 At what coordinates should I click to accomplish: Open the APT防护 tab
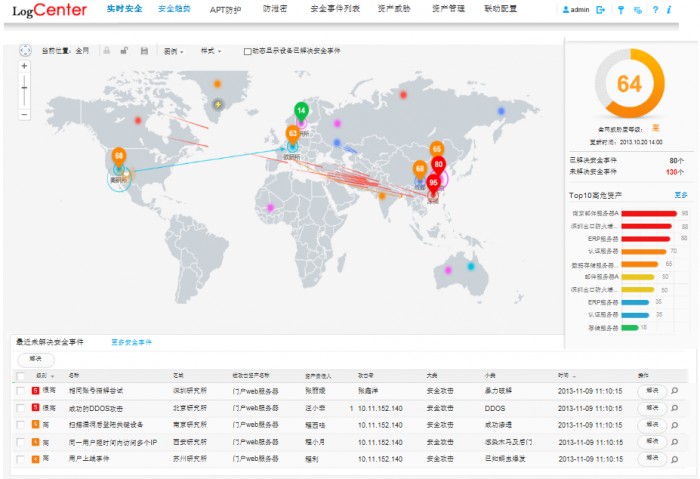(225, 9)
